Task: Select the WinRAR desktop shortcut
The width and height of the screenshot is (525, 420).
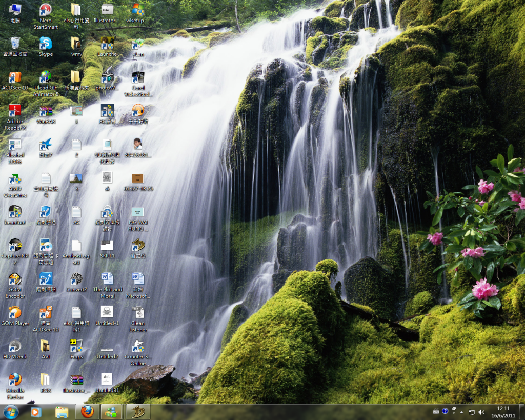Action: tap(46, 111)
